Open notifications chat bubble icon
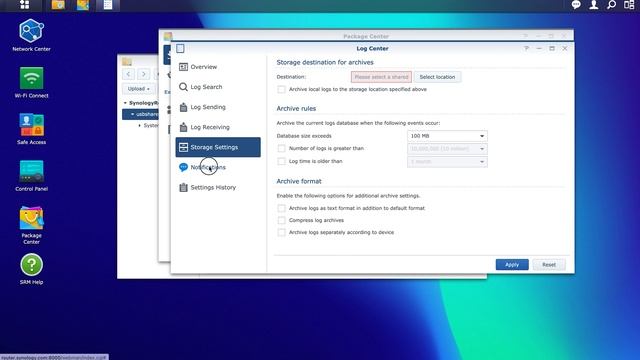640x360 pixels. click(x=576, y=5)
